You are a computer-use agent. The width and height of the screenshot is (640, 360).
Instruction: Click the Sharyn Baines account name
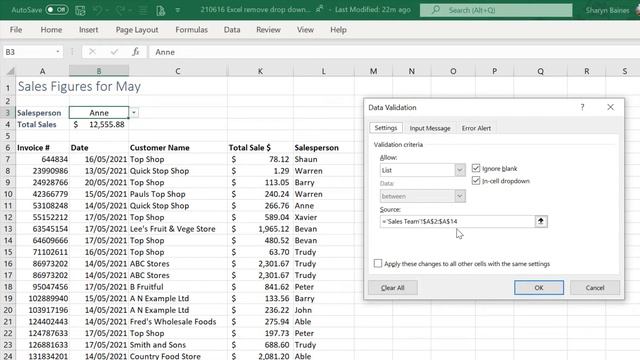607,10
